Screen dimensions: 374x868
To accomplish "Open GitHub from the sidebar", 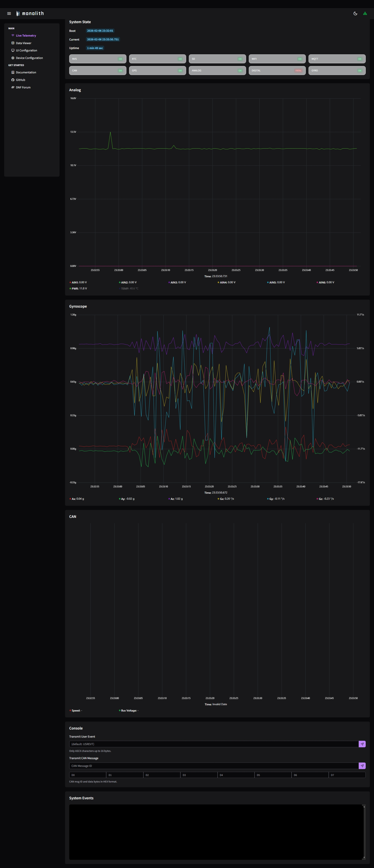I will [20, 80].
